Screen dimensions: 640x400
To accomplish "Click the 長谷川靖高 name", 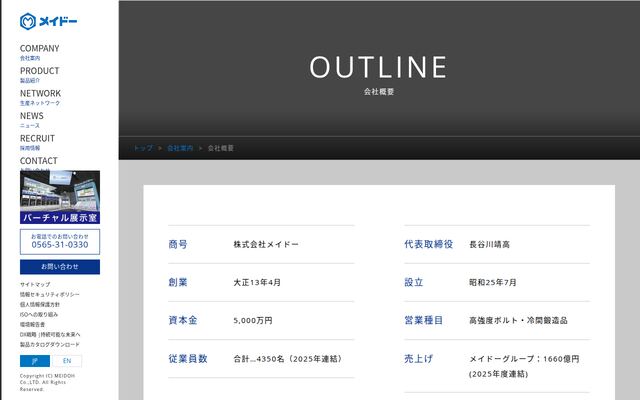I will tap(489, 244).
